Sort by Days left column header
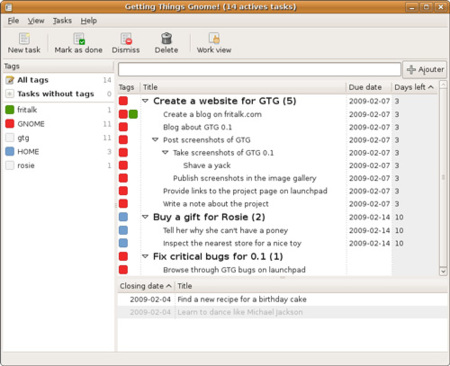Viewport: 450px width, 366px height. (415, 87)
